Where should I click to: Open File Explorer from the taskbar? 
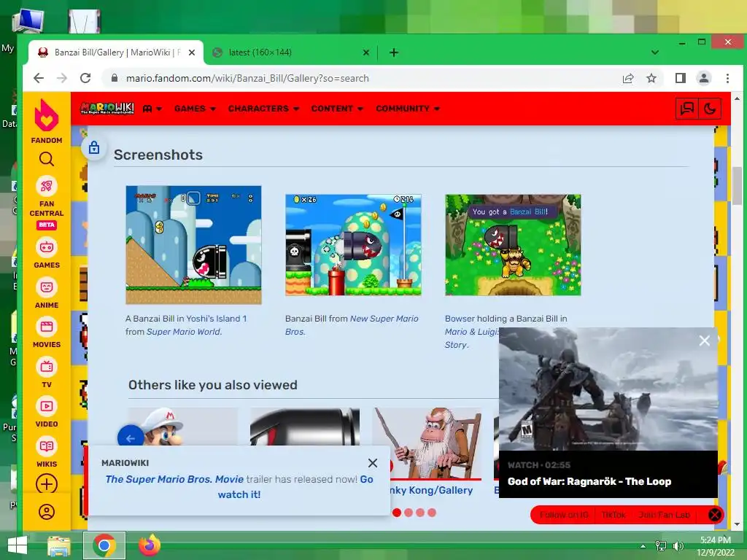pyautogui.click(x=59, y=545)
